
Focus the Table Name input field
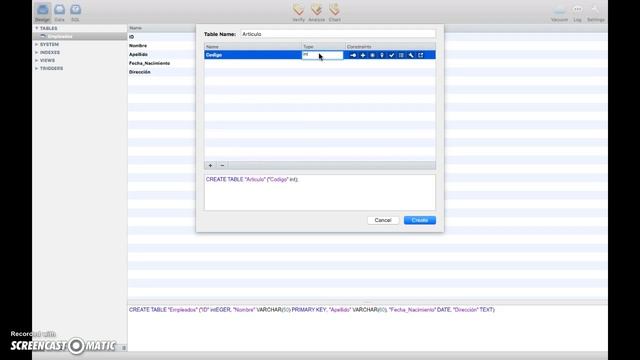point(338,34)
